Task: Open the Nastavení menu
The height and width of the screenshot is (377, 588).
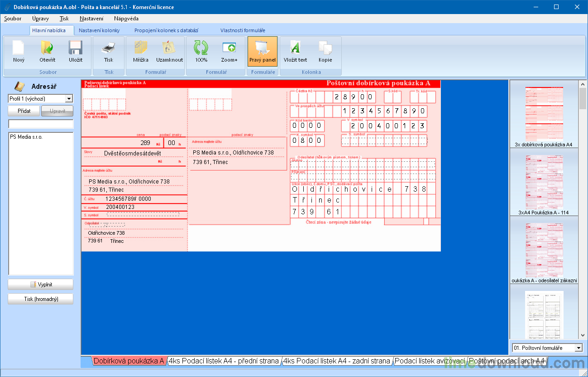Action: pyautogui.click(x=91, y=19)
